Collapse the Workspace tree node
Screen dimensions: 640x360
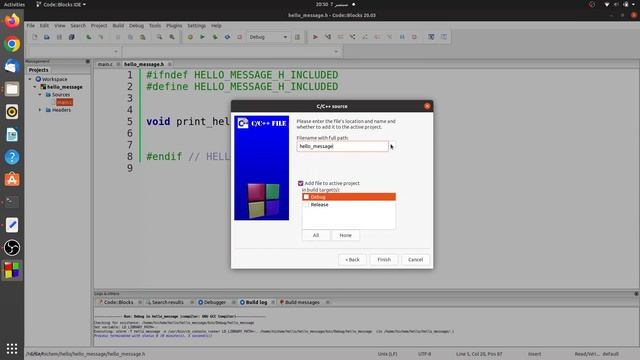click(30, 79)
